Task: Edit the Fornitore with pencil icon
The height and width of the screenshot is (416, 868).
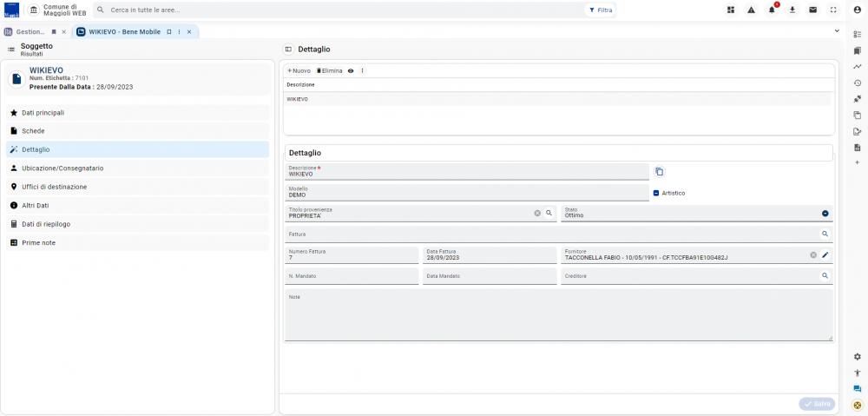Action: pyautogui.click(x=825, y=254)
